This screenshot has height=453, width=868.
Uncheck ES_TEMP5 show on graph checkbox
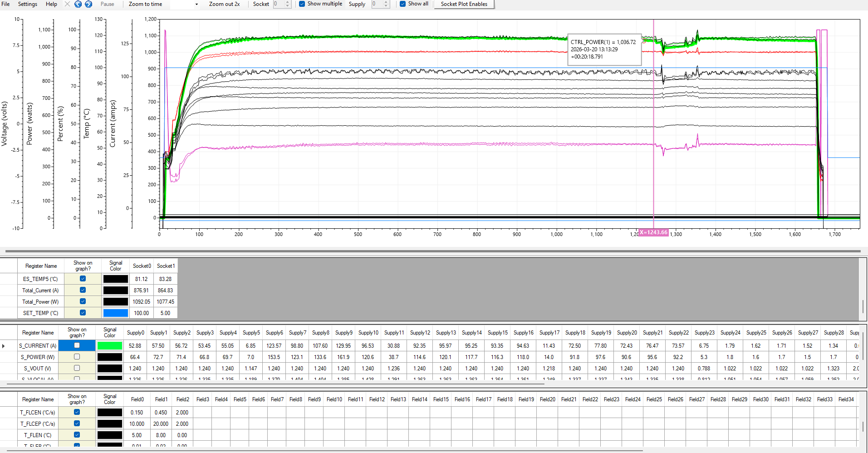[83, 279]
